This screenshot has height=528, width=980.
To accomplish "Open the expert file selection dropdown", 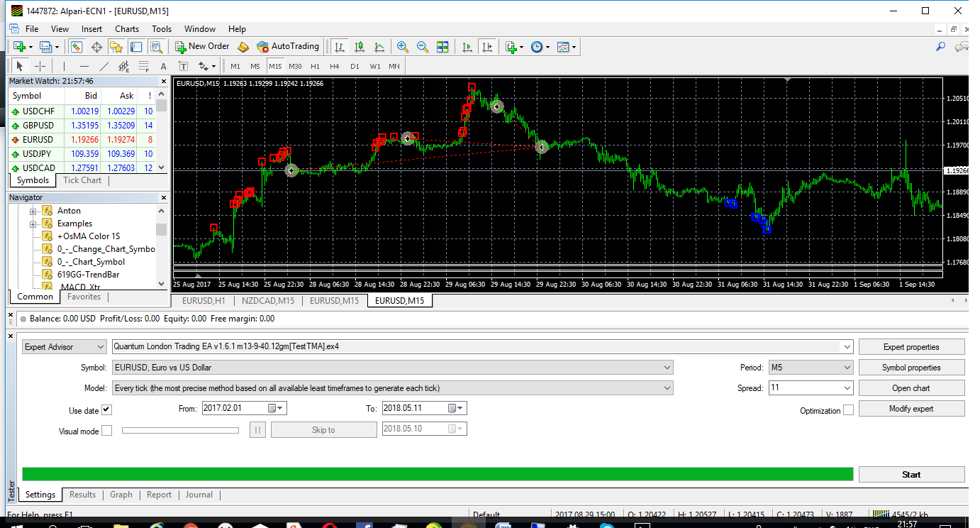I will (846, 347).
